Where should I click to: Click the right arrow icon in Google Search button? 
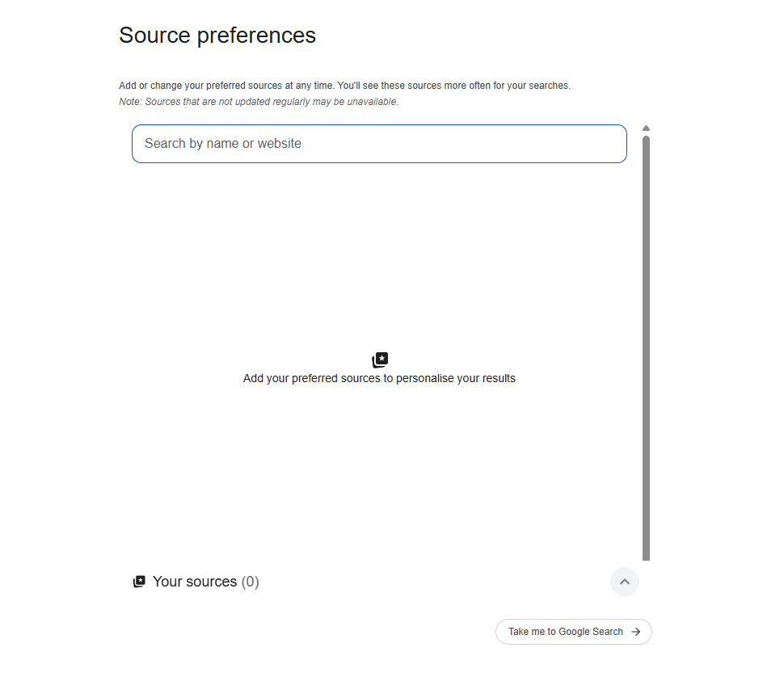tap(636, 632)
